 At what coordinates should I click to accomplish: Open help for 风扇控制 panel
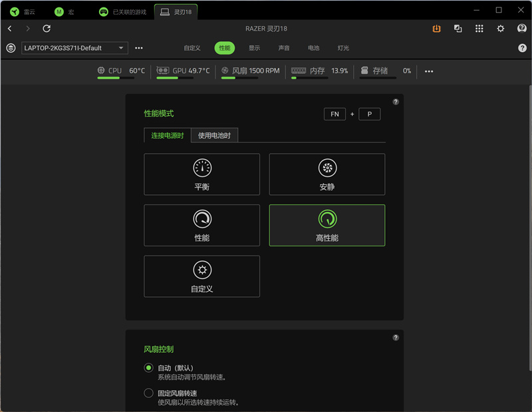coord(396,337)
